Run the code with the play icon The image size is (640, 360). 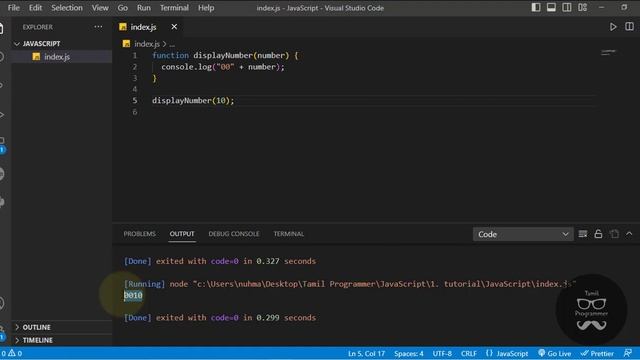click(613, 27)
